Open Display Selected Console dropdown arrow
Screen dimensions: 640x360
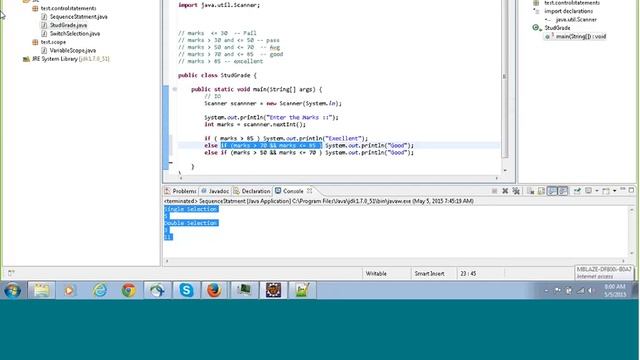click(596, 191)
